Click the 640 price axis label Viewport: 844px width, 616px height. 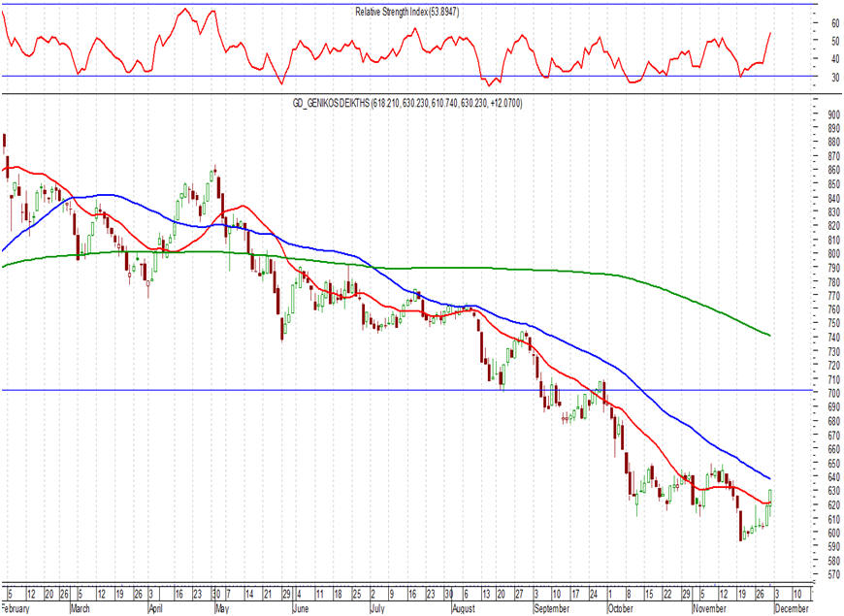833,476
